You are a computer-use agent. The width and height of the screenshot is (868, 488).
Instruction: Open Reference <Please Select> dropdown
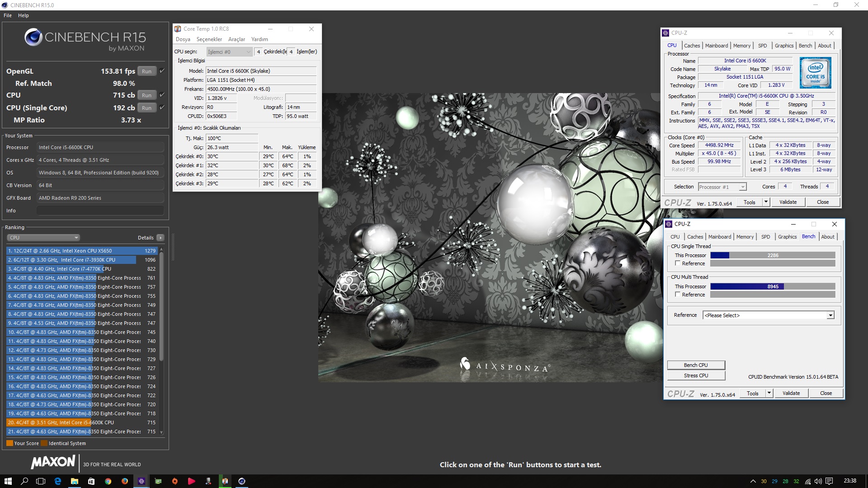(x=769, y=315)
